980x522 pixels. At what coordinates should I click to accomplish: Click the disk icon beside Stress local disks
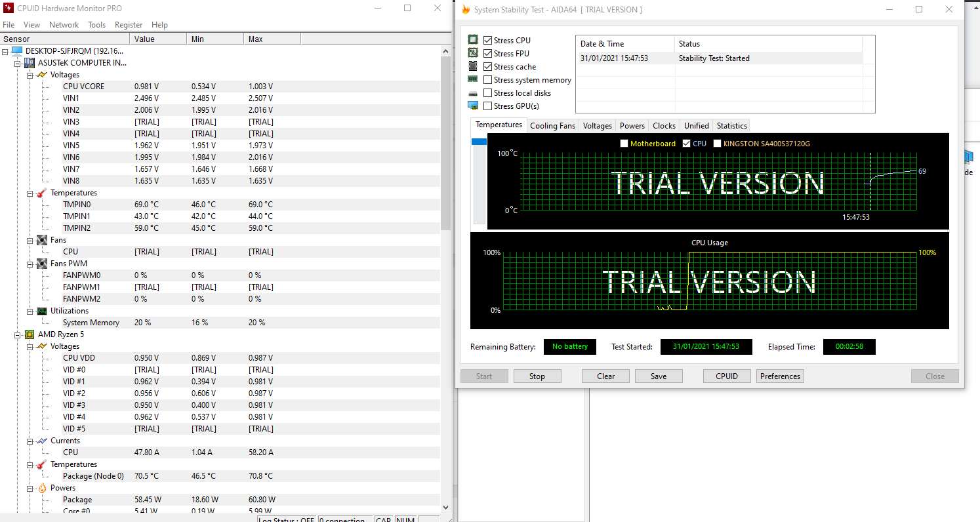coord(473,93)
